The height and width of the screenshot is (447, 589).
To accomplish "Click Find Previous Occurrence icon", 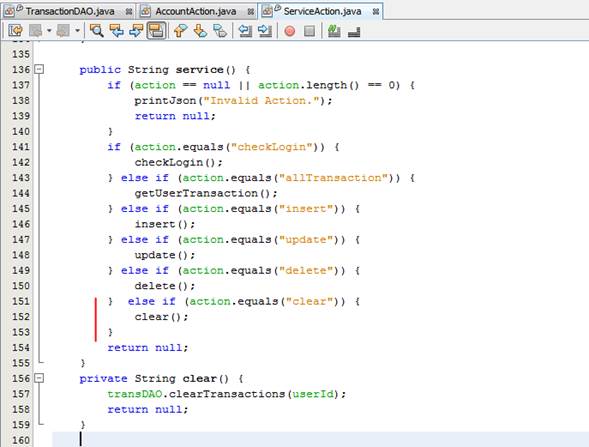I will tap(116, 31).
